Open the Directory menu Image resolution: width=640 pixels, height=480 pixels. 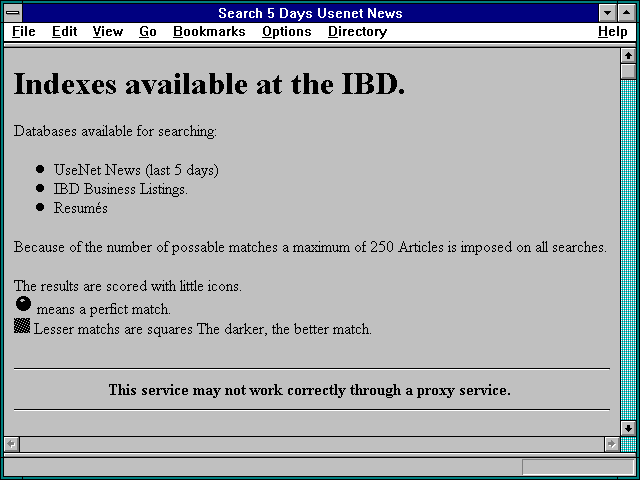pyautogui.click(x=358, y=32)
